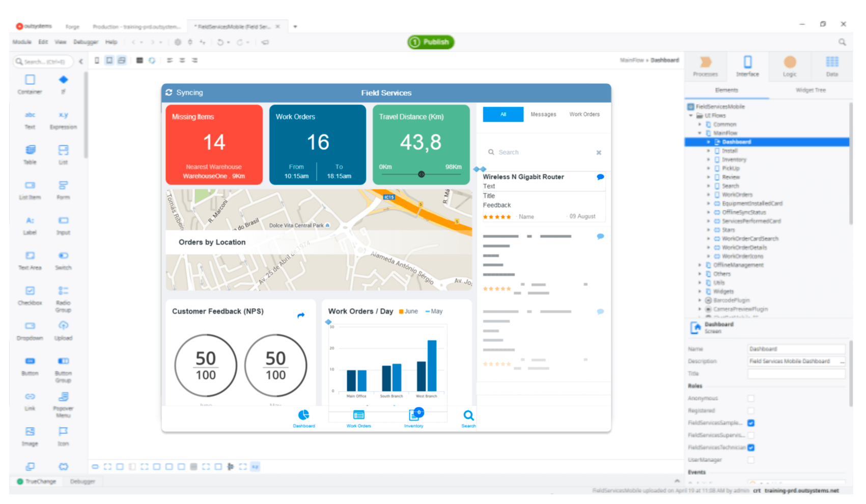Click the Messages filter button
The width and height of the screenshot is (866, 504).
(x=543, y=115)
